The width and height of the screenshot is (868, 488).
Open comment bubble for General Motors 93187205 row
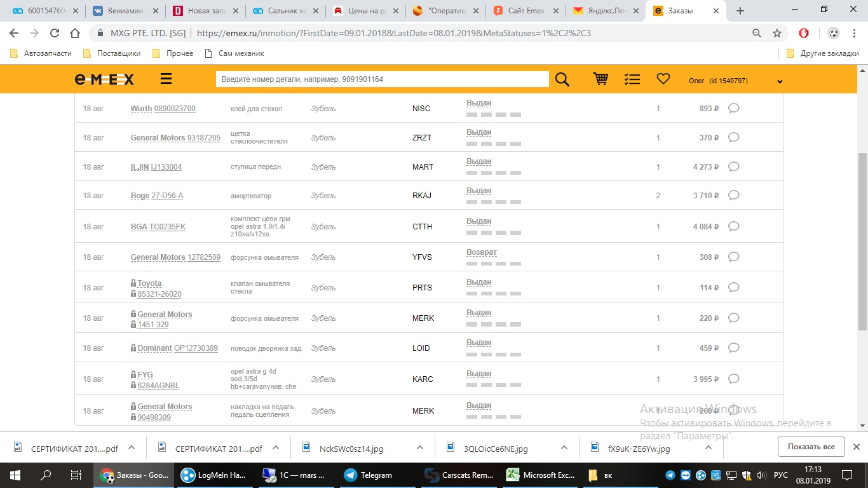tap(733, 137)
